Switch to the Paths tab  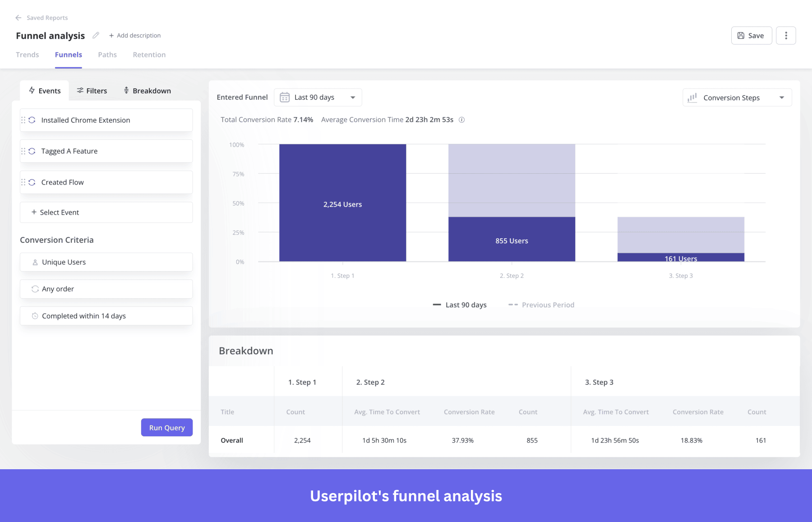107,55
